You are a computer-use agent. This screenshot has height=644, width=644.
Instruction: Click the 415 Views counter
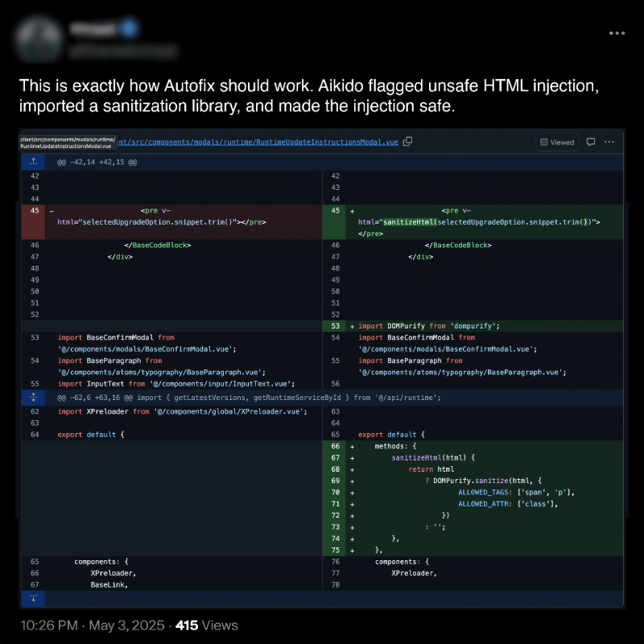pos(207,625)
